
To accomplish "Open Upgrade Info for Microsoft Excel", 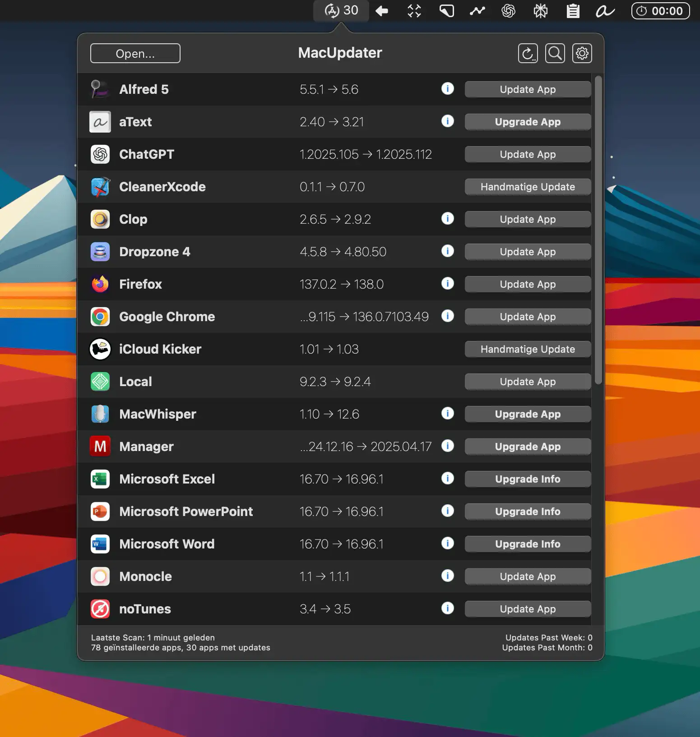I will coord(528,479).
